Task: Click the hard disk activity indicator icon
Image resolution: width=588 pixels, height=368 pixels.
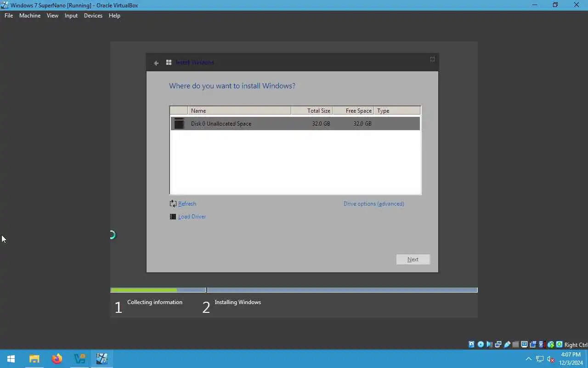Action: 471,345
